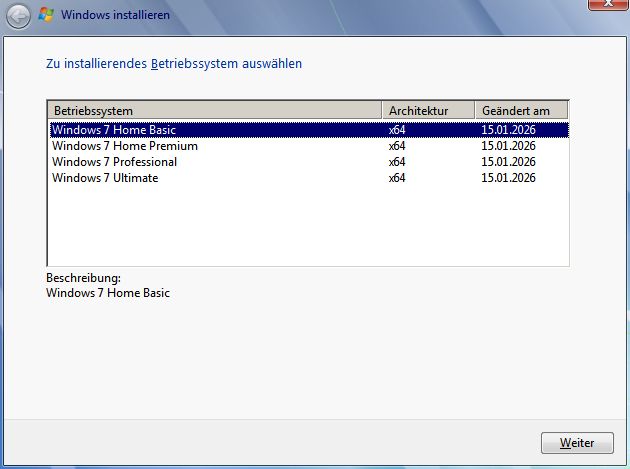Click the Windows flag logo icon
This screenshot has width=630, height=469.
tap(46, 15)
